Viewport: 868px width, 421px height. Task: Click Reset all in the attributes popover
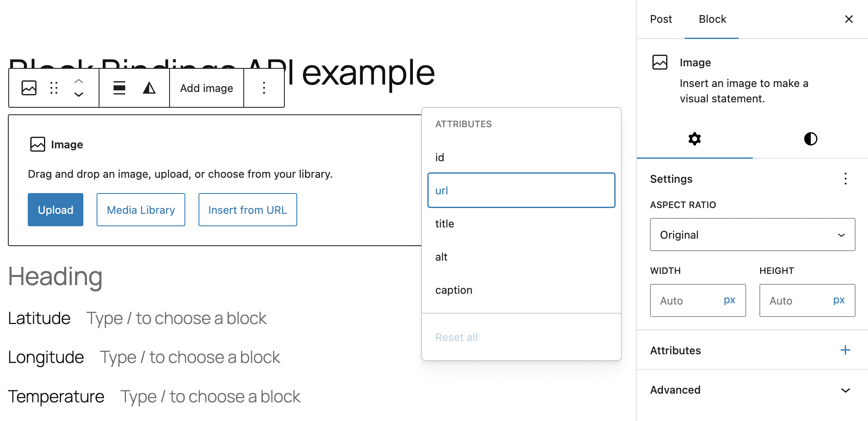[456, 337]
